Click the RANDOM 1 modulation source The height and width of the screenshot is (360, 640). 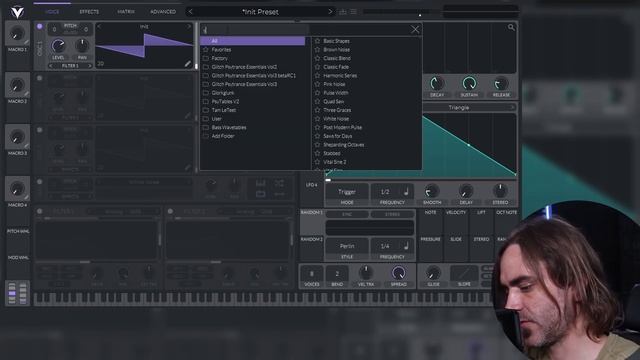click(x=312, y=213)
